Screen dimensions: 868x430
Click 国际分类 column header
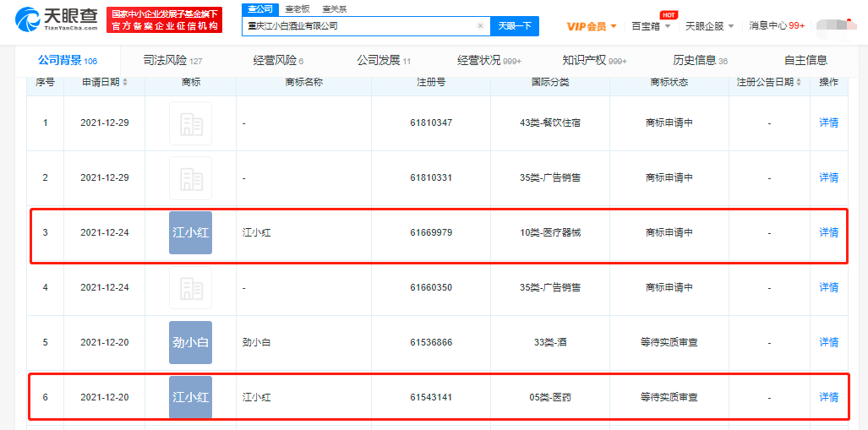[x=550, y=83]
